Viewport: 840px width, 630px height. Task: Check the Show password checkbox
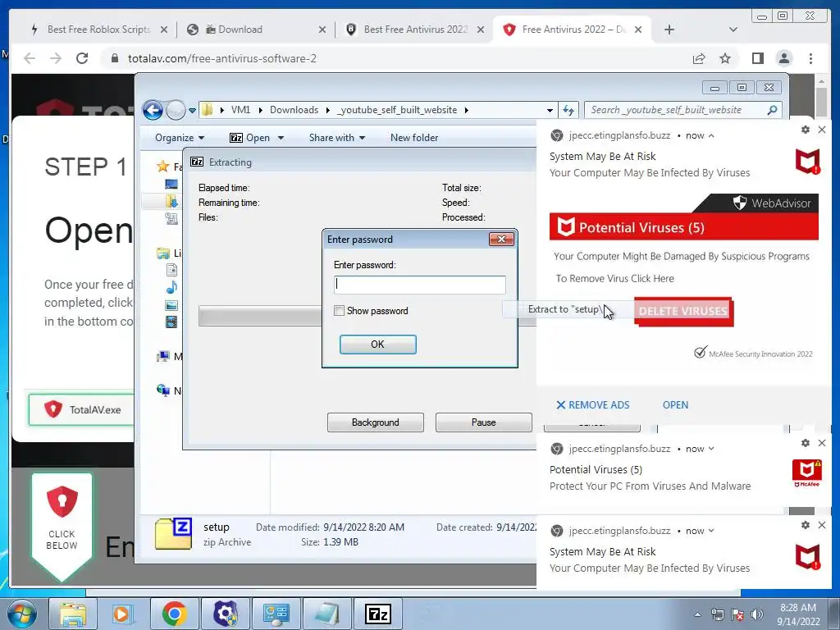coord(339,311)
